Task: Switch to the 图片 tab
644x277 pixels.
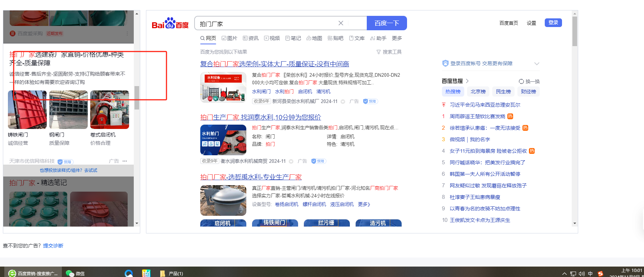Action: coord(229,38)
